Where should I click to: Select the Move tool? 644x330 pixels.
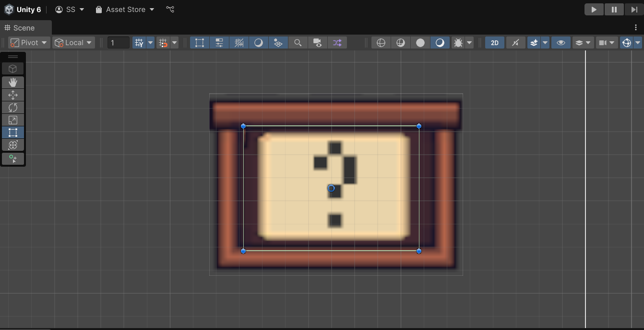[x=13, y=95]
